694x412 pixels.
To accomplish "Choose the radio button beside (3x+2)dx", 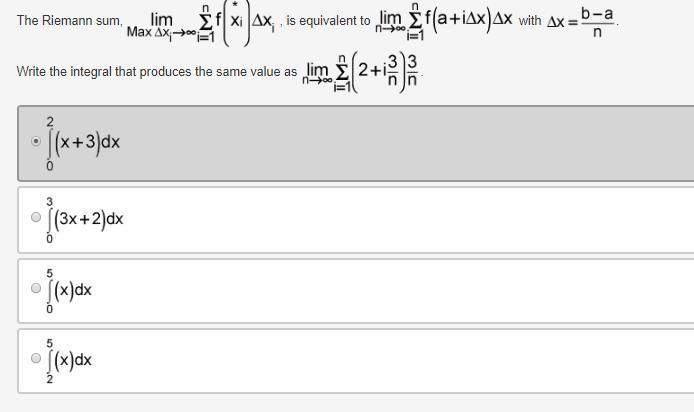I will pos(36,218).
